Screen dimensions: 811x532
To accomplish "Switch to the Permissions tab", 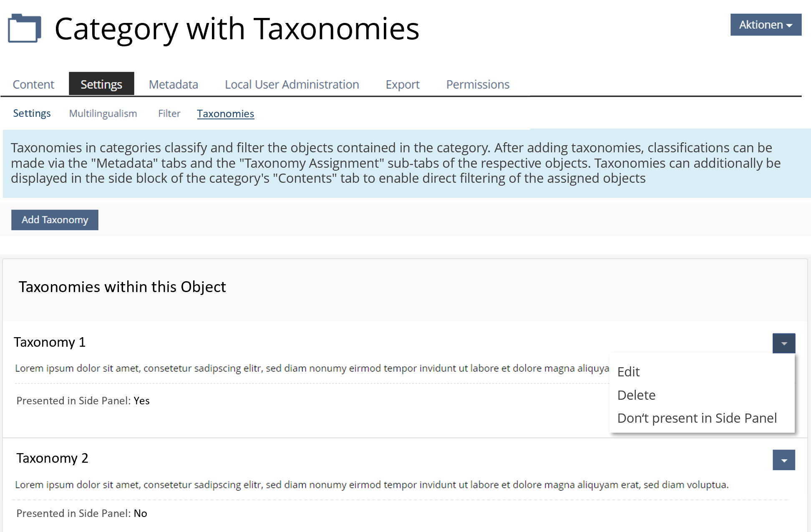I will coord(478,84).
